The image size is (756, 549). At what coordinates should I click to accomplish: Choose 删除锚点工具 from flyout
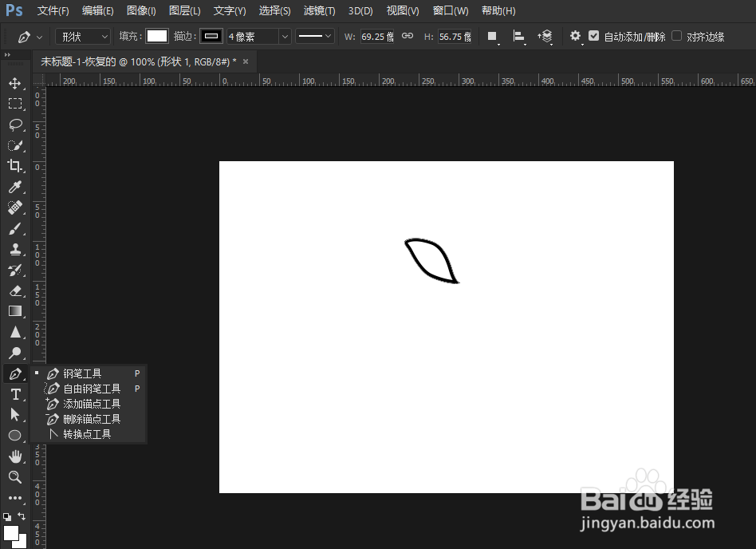point(89,419)
